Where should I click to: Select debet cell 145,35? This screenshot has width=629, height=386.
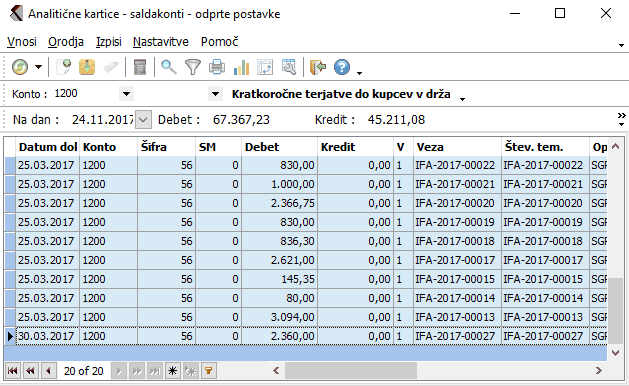point(280,279)
